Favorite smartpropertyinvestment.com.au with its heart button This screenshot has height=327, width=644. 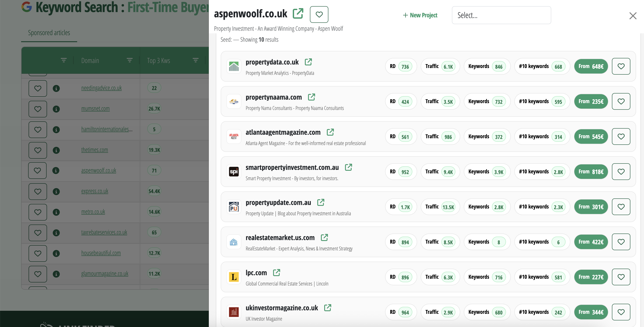click(621, 171)
